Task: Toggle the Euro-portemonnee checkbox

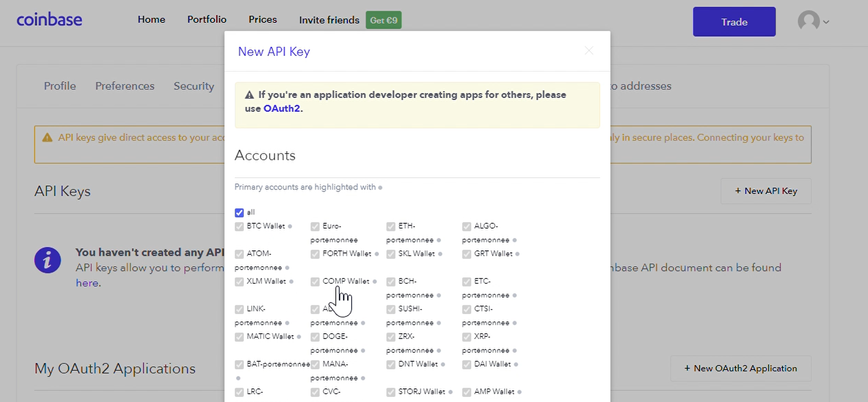Action: (x=315, y=226)
